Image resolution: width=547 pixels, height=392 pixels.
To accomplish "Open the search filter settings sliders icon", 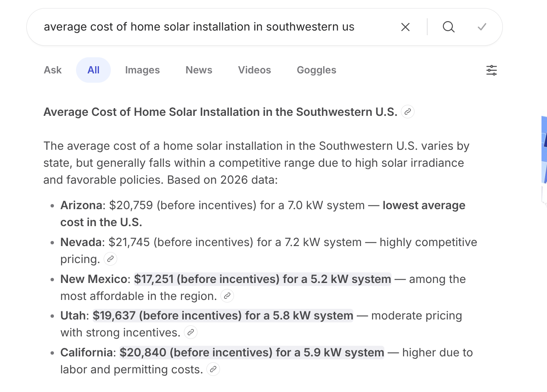I will click(x=491, y=70).
